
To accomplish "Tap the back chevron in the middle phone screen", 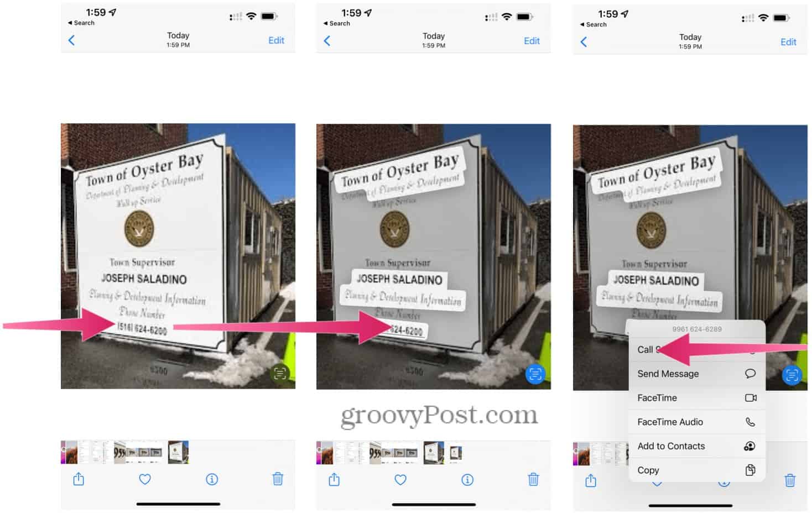I will [327, 41].
